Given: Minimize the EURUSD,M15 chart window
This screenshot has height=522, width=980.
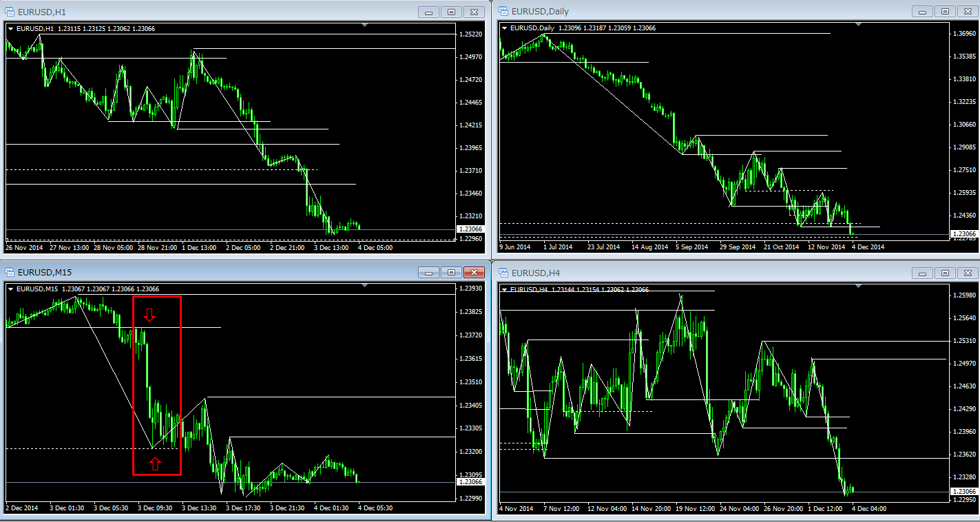Looking at the screenshot, I should [x=429, y=272].
